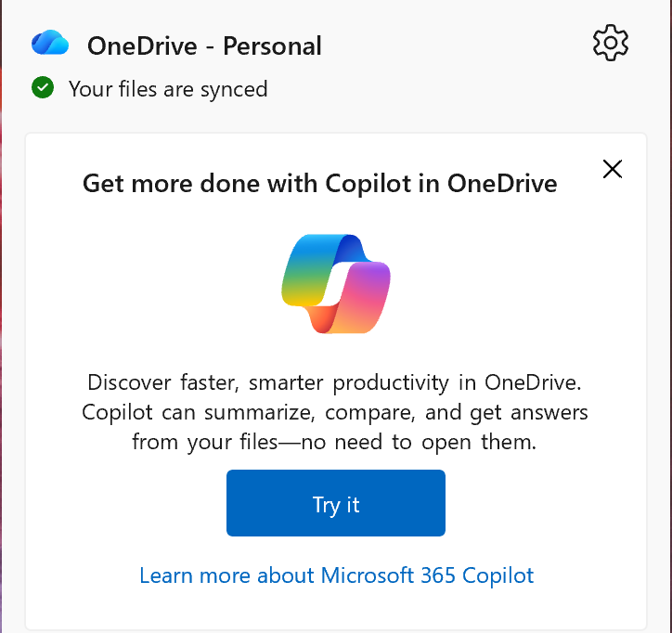This screenshot has height=633, width=672.
Task: Open Learn more about Microsoft 365 Copilot
Action: pos(336,575)
